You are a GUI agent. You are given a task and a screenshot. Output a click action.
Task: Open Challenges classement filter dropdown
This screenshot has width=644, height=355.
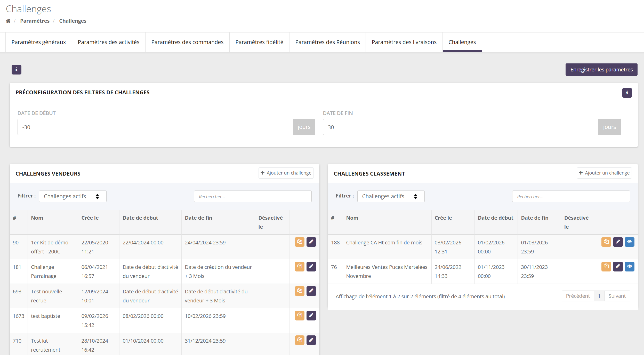coord(391,196)
